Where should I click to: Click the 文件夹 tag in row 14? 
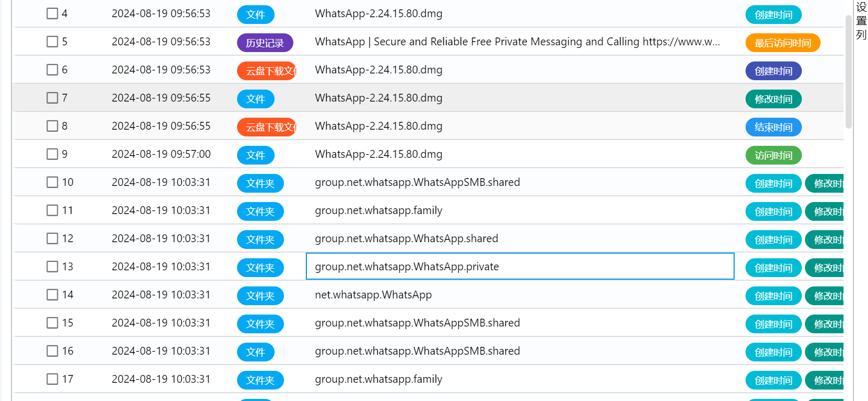(x=261, y=296)
